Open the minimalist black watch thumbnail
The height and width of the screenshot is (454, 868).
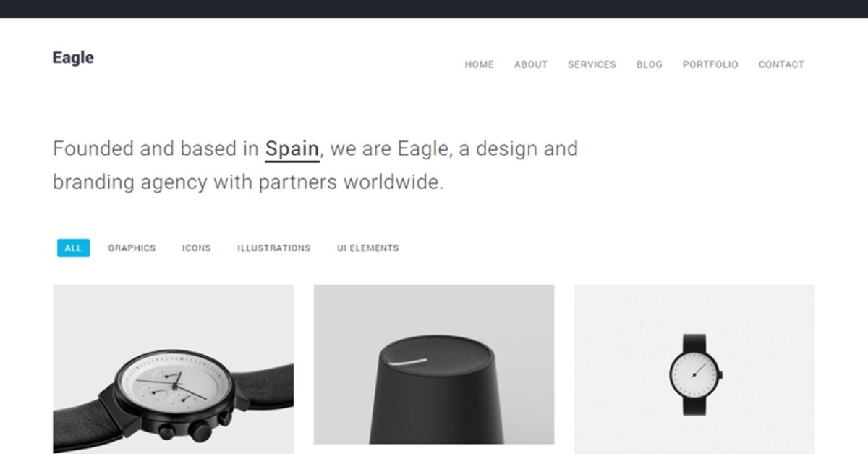tap(694, 369)
